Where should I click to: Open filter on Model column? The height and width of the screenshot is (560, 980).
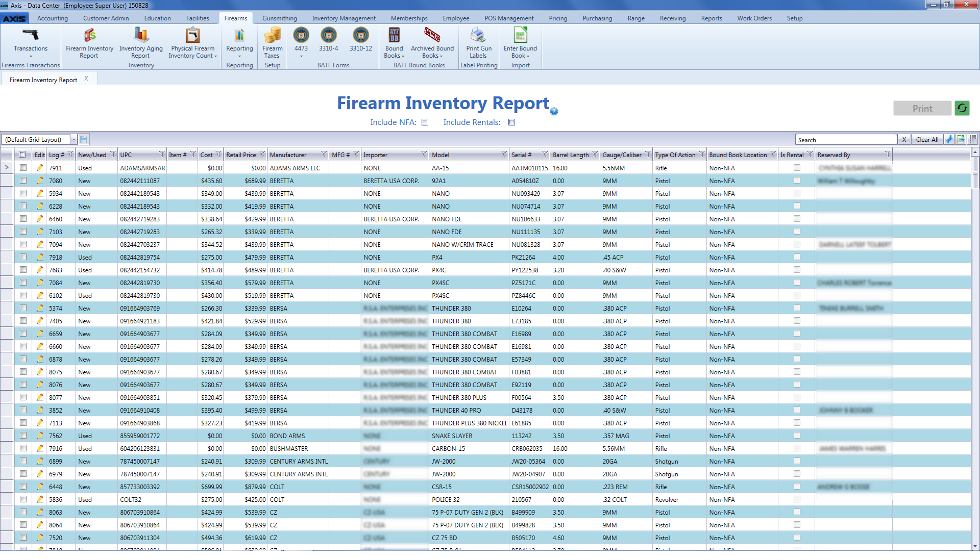[504, 155]
